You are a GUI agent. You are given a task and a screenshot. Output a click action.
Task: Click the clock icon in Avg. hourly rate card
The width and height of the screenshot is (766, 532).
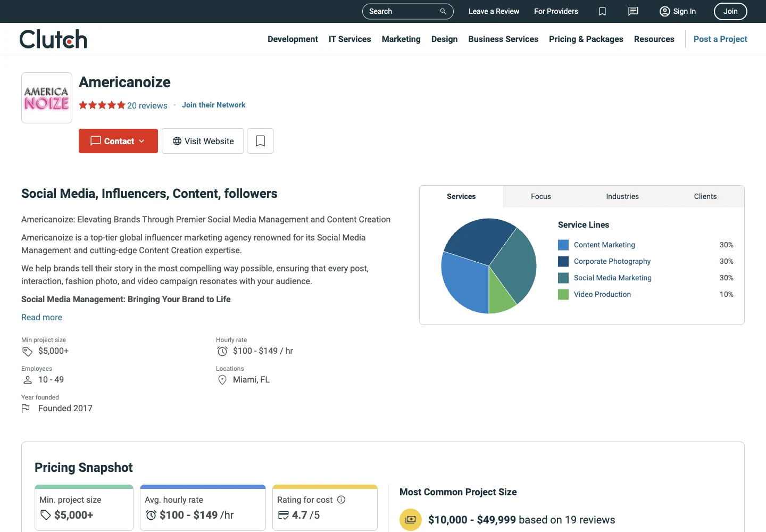[x=151, y=515]
